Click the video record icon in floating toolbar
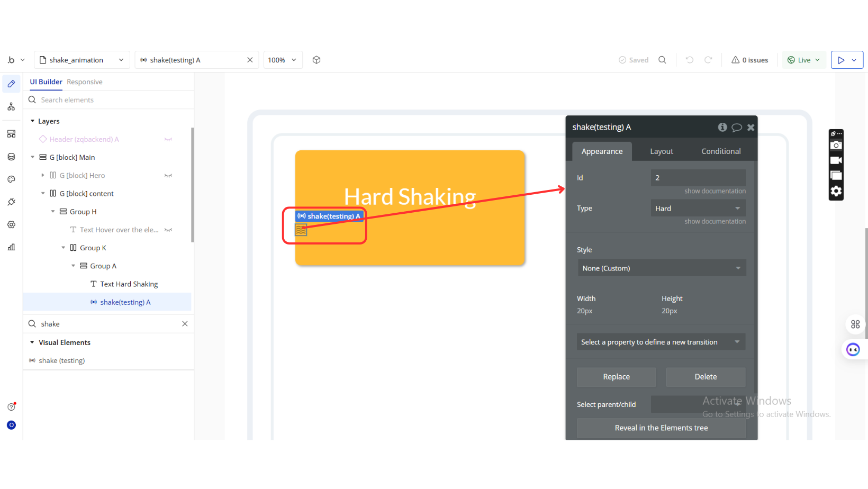This screenshot has width=868, height=489. [x=836, y=160]
